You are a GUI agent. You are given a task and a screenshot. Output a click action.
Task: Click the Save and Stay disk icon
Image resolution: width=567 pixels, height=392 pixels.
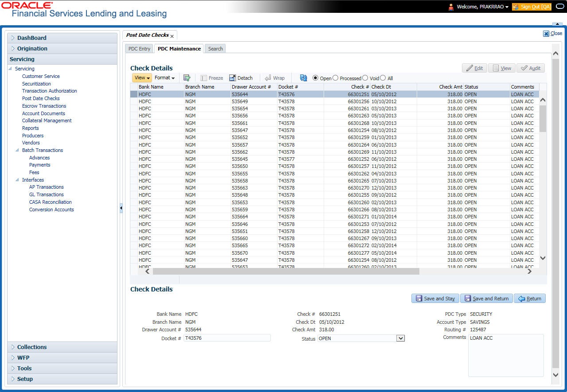(x=418, y=299)
